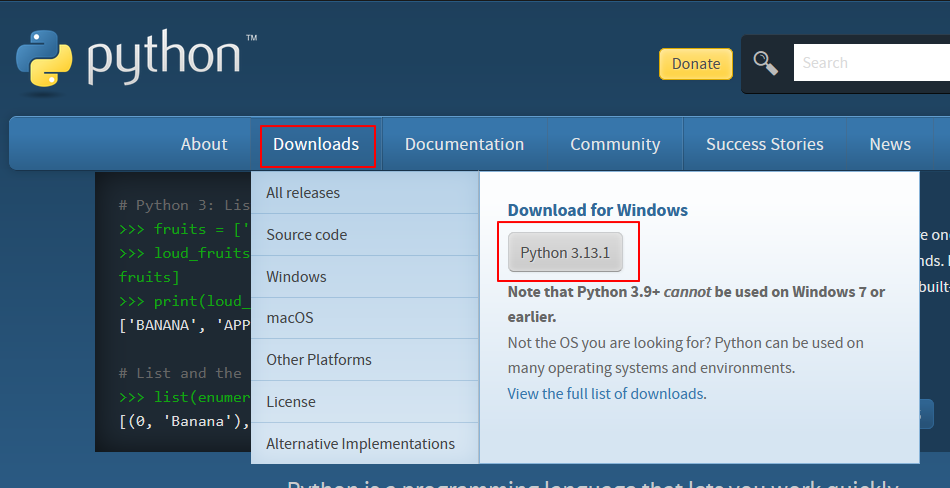950x488 pixels.
Task: Open the About menu
Action: point(204,144)
